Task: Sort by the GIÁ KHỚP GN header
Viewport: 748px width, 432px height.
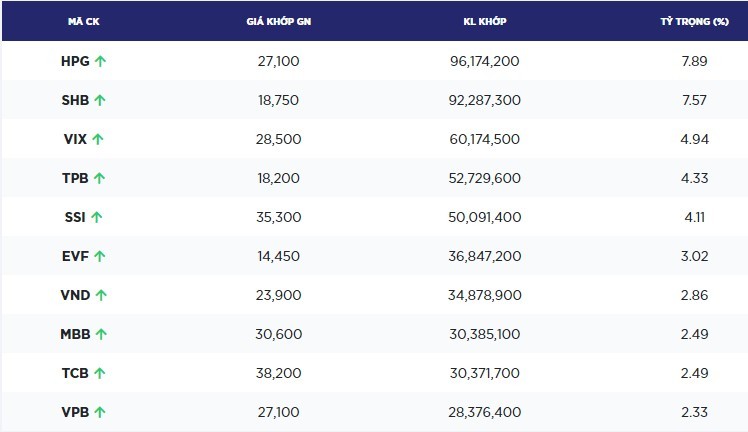Action: coord(277,22)
